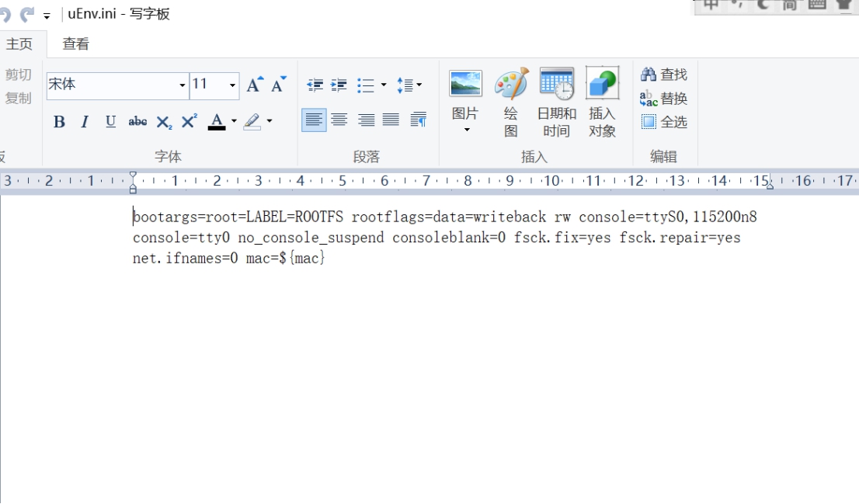Open the line spacing dropdown
This screenshot has width=859, height=504.
[x=409, y=85]
